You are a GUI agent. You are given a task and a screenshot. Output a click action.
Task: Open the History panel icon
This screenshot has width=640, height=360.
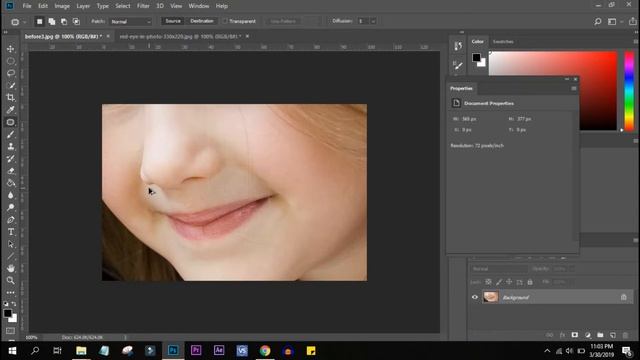(458, 46)
